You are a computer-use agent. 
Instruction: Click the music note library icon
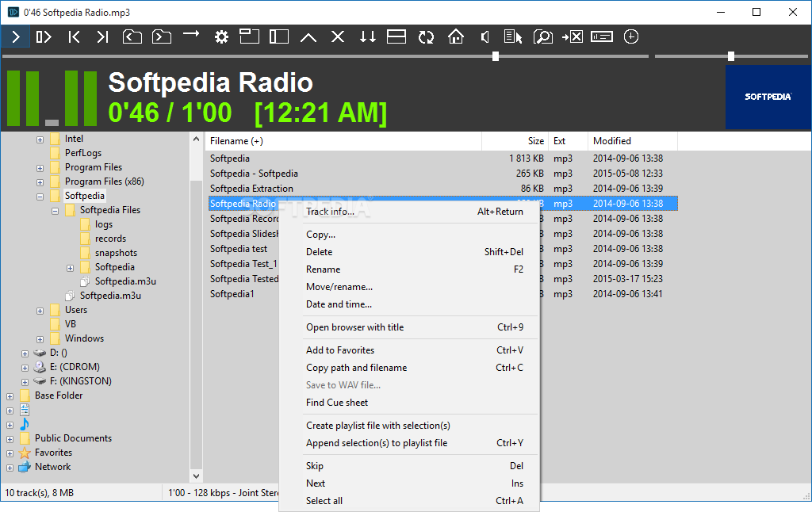pos(25,424)
